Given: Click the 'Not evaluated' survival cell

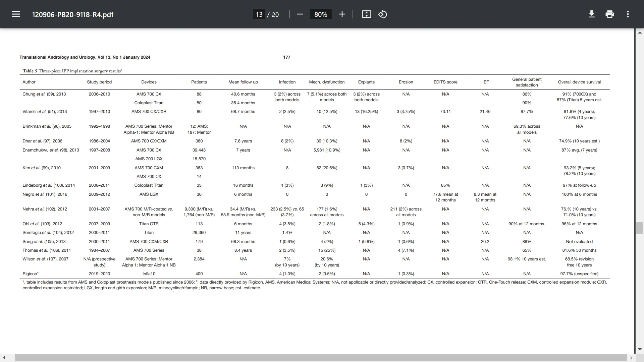Looking at the screenshot, I should pyautogui.click(x=579, y=242).
